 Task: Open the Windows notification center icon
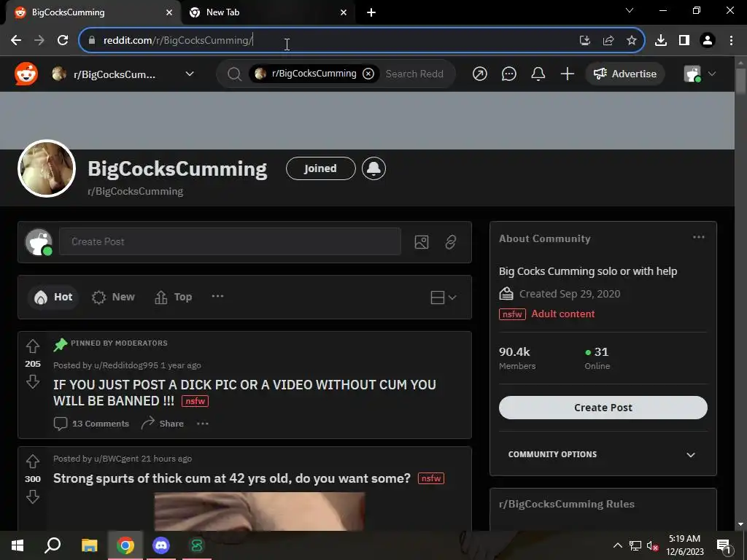[x=724, y=546]
